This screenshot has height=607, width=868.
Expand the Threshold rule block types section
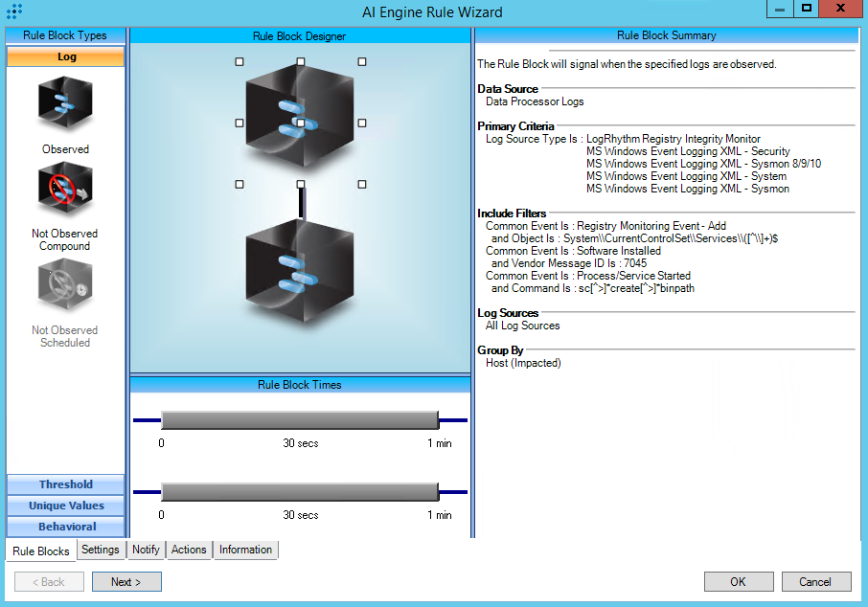pos(65,484)
